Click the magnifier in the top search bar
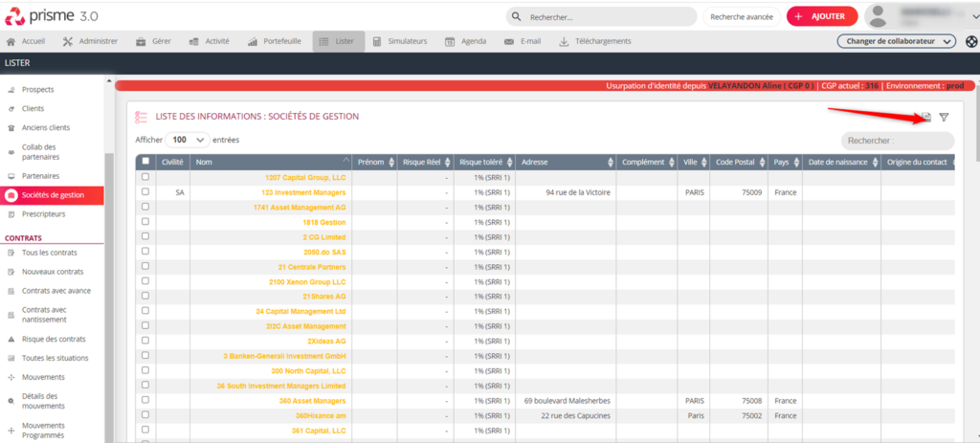The image size is (980, 443). pyautogui.click(x=518, y=17)
